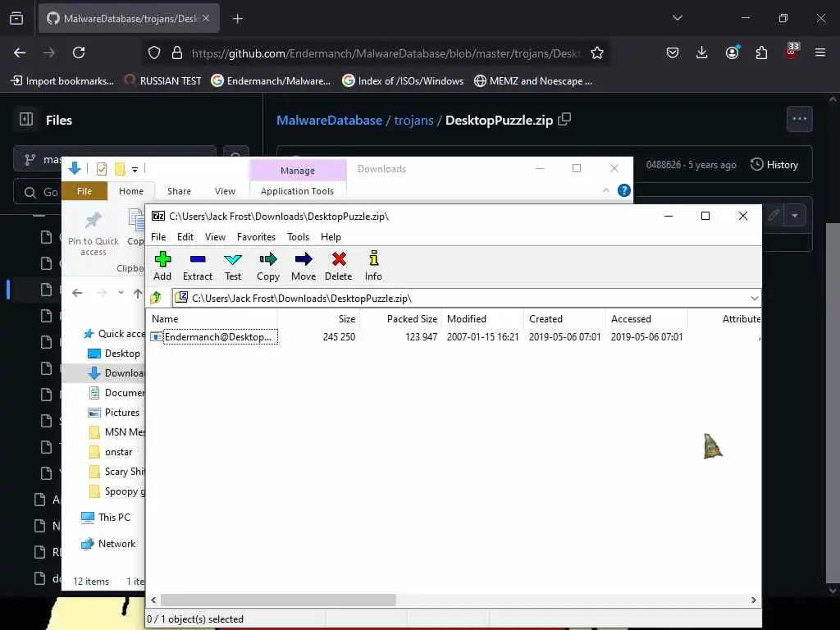This screenshot has width=840, height=630.
Task: Open Save to Pocket icon in toolbar
Action: [x=673, y=52]
